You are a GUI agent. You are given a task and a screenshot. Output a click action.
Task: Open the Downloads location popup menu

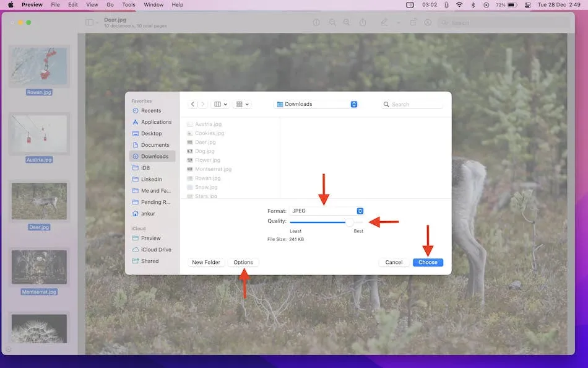(x=316, y=105)
